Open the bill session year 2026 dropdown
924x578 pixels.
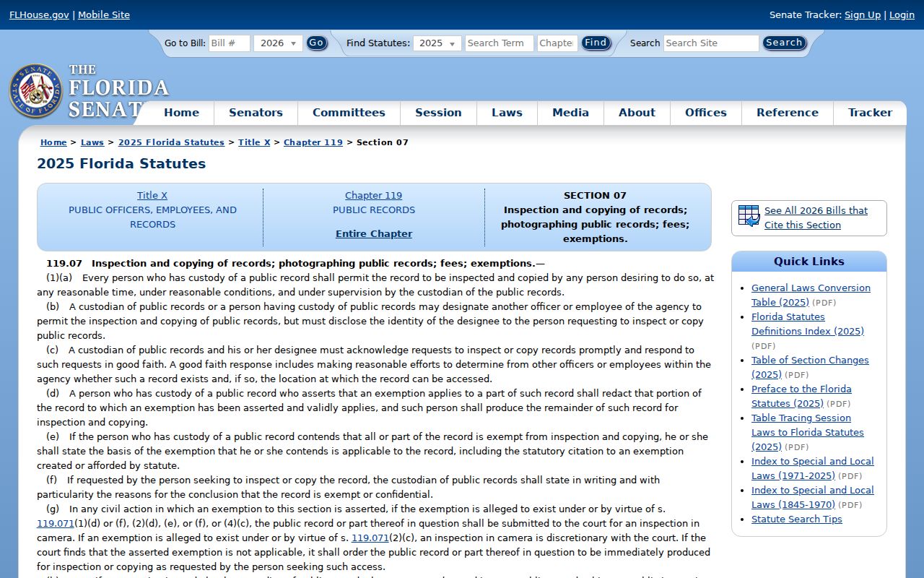tap(278, 43)
